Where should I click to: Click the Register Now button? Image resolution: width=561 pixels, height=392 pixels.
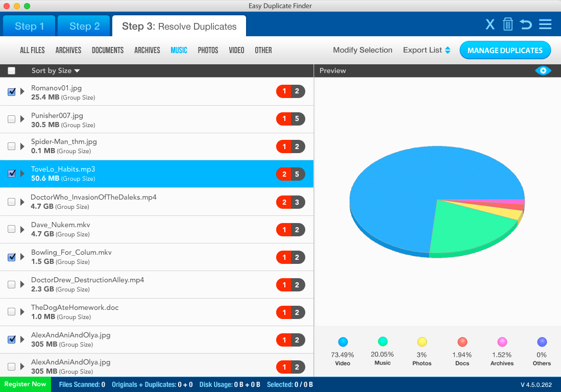[x=25, y=384]
